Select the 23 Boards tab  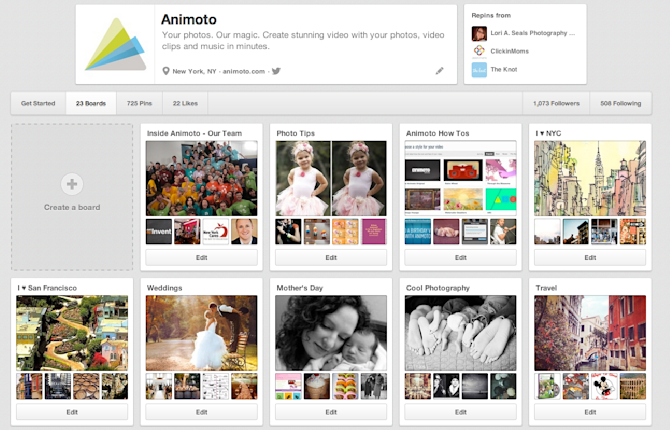(91, 103)
